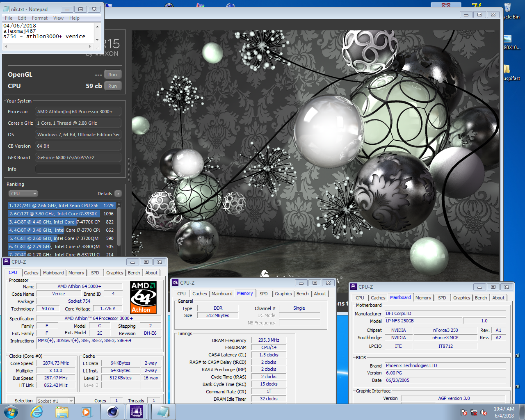Launch Internet Explorer from taskbar
The image size is (525, 420).
tap(37, 412)
